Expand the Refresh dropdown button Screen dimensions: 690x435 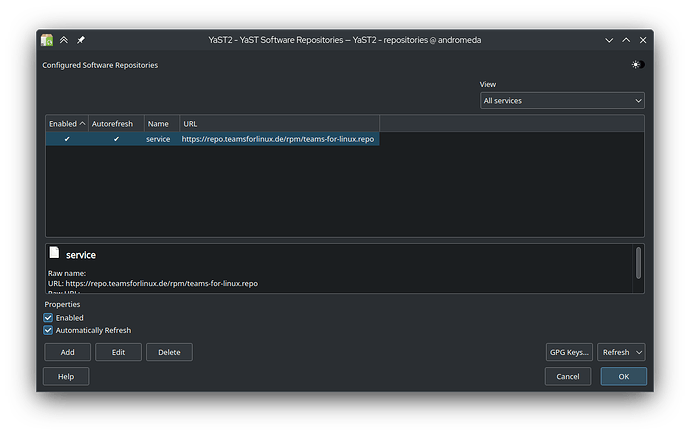point(638,352)
